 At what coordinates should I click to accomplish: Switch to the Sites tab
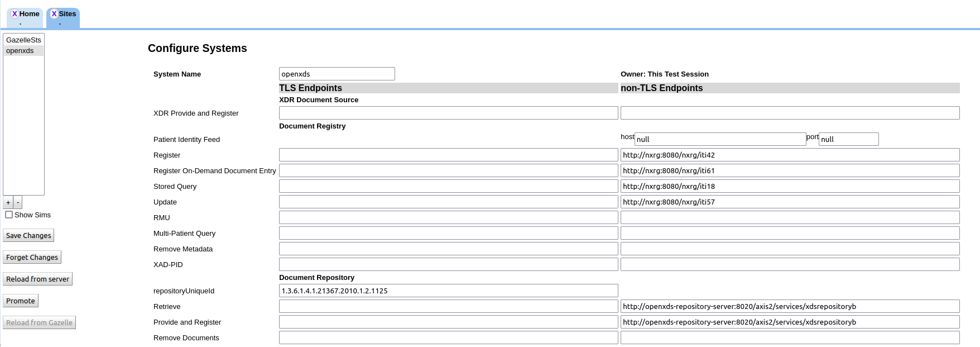pos(68,14)
